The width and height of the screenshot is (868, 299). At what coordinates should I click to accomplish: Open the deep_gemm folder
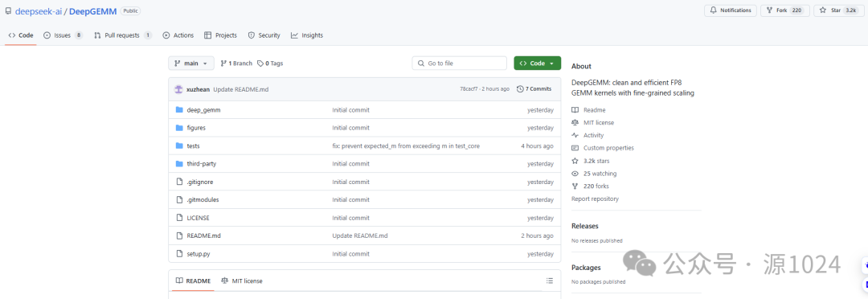pyautogui.click(x=203, y=110)
